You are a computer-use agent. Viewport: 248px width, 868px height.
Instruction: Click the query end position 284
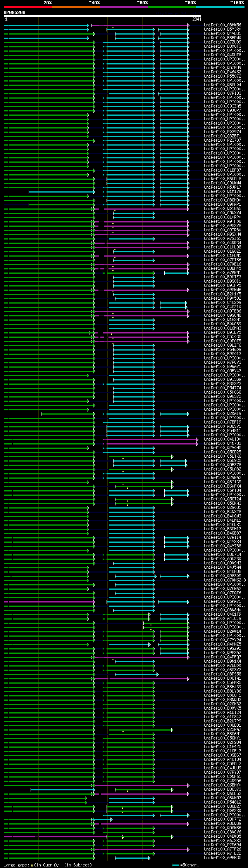(x=196, y=19)
